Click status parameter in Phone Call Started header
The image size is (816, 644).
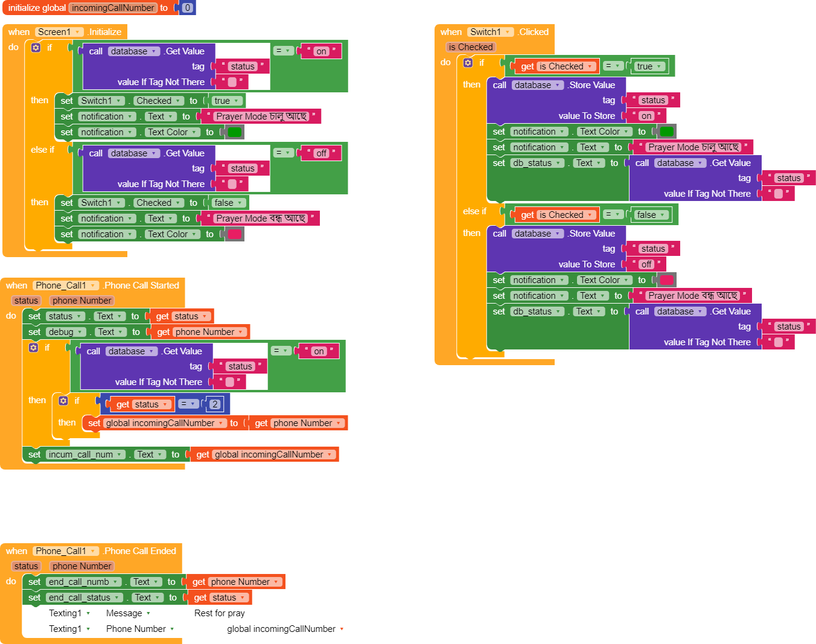tap(26, 301)
